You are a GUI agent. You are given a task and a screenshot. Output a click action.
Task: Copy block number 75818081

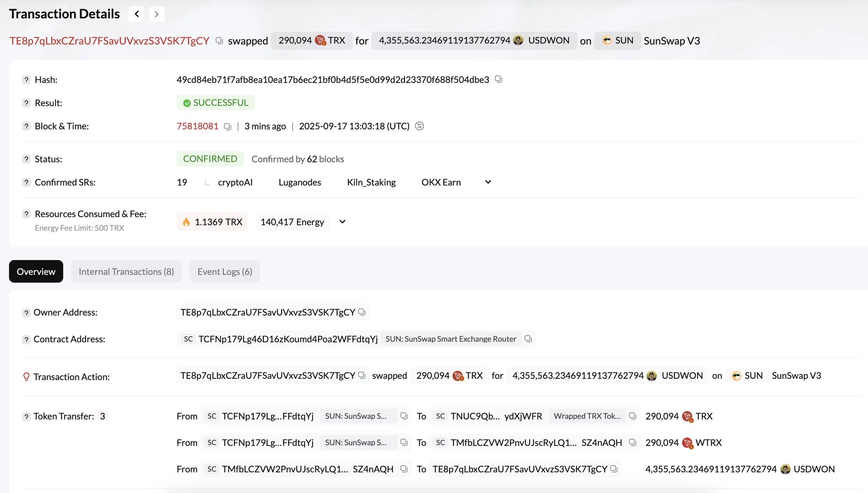point(228,126)
